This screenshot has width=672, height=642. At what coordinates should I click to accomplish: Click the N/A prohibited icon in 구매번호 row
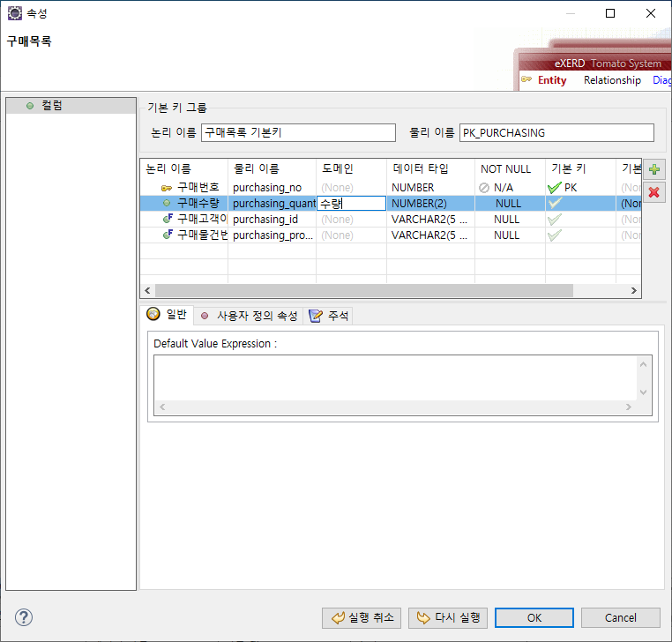[484, 188]
